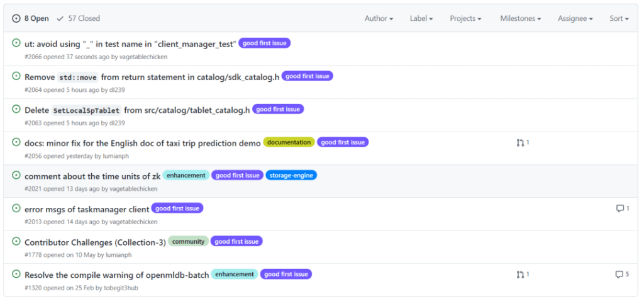Image resolution: width=644 pixels, height=301 pixels.
Task: Click the linked pull request icon on issue #1320
Action: pos(520,275)
